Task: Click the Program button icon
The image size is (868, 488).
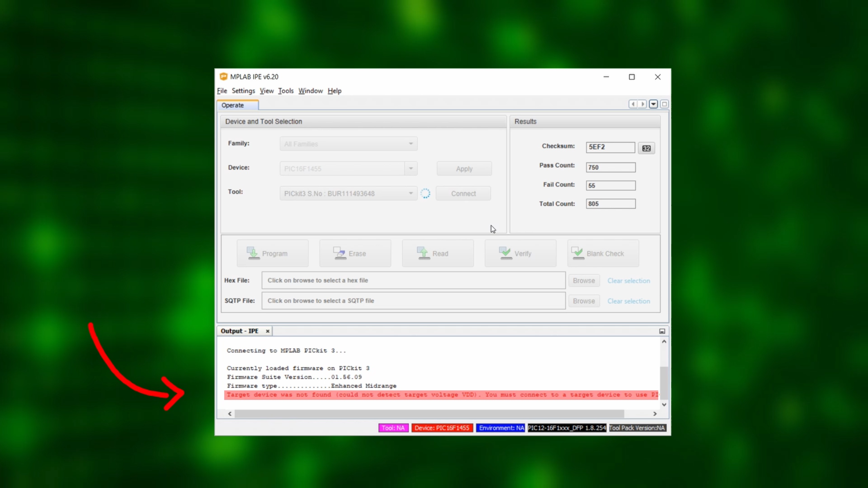Action: (253, 253)
